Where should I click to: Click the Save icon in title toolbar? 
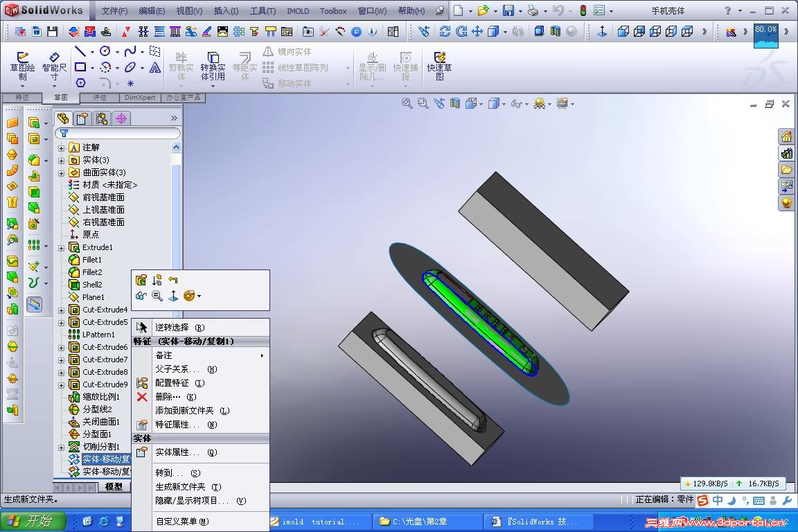click(x=508, y=10)
